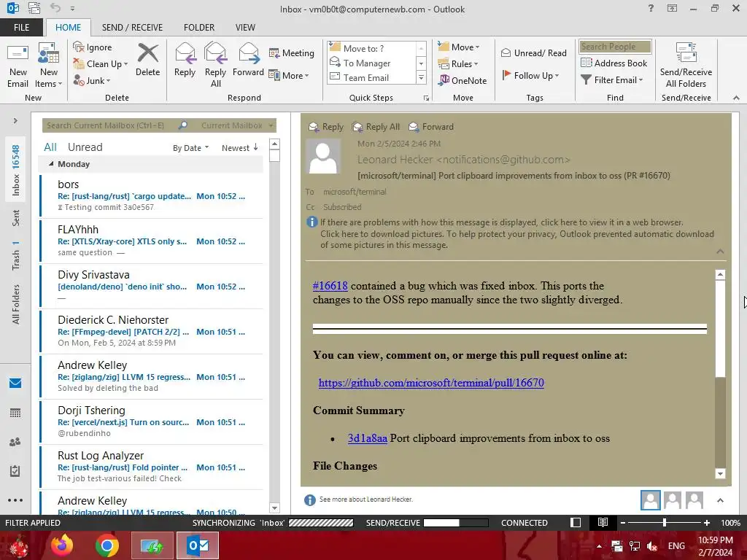The height and width of the screenshot is (560, 747).
Task: Reply with a Meeting request
Action: tap(292, 52)
